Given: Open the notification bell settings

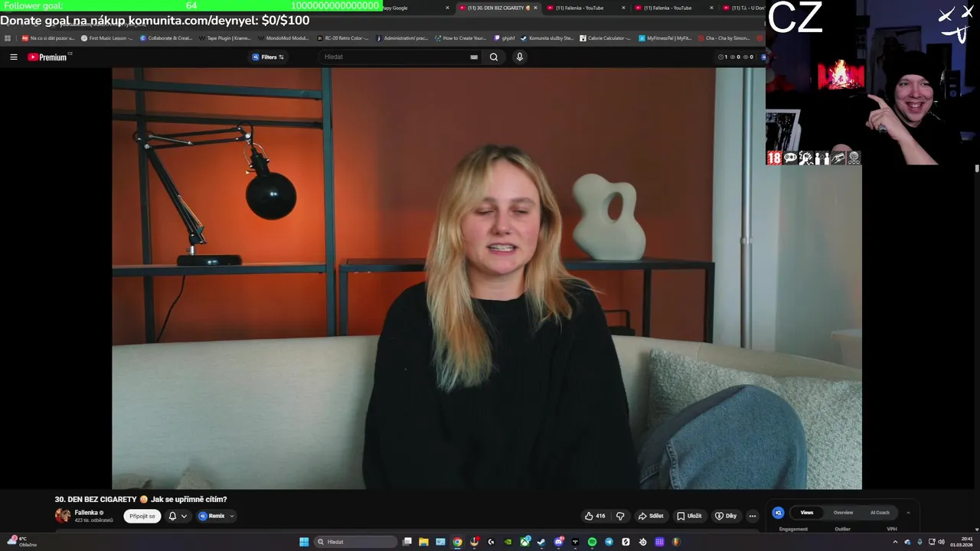Looking at the screenshot, I should [x=172, y=516].
